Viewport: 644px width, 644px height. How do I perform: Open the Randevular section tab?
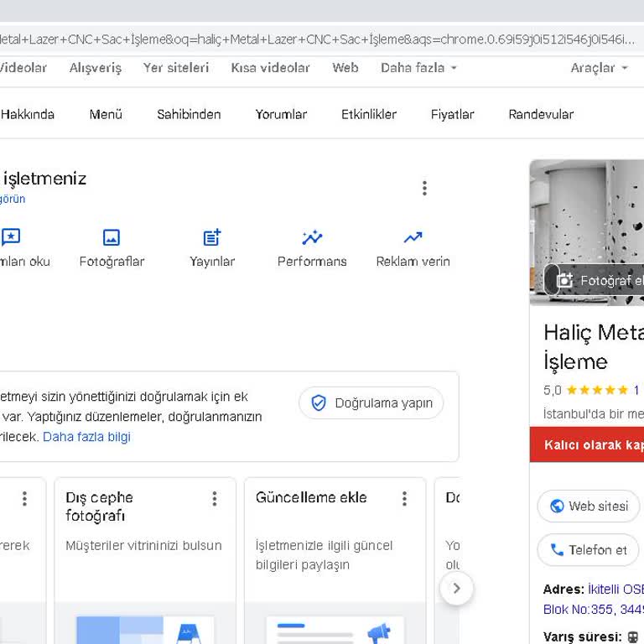tap(541, 114)
